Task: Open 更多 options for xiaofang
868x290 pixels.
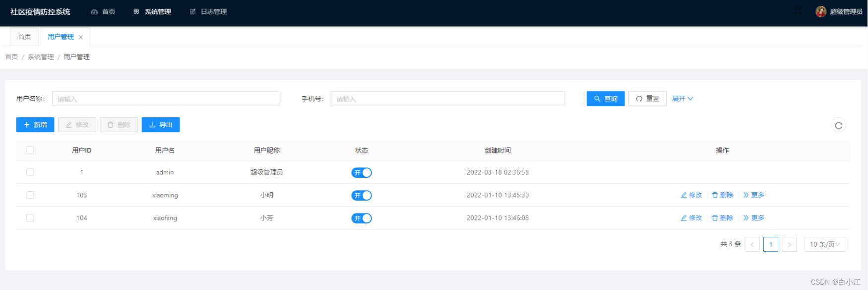Action: 754,218
